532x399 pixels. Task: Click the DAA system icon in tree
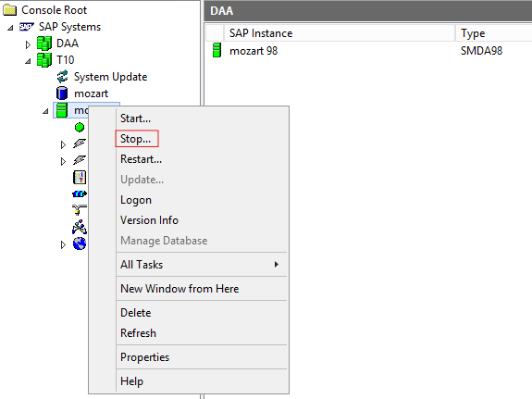coord(44,44)
